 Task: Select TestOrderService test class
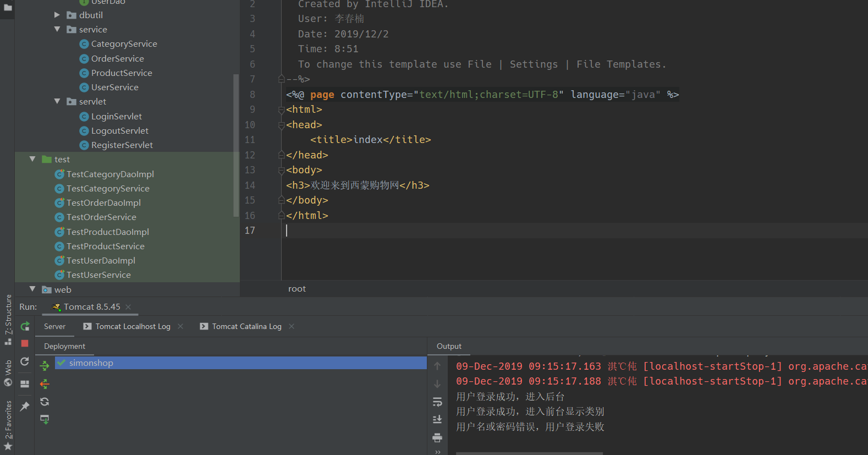(x=101, y=217)
